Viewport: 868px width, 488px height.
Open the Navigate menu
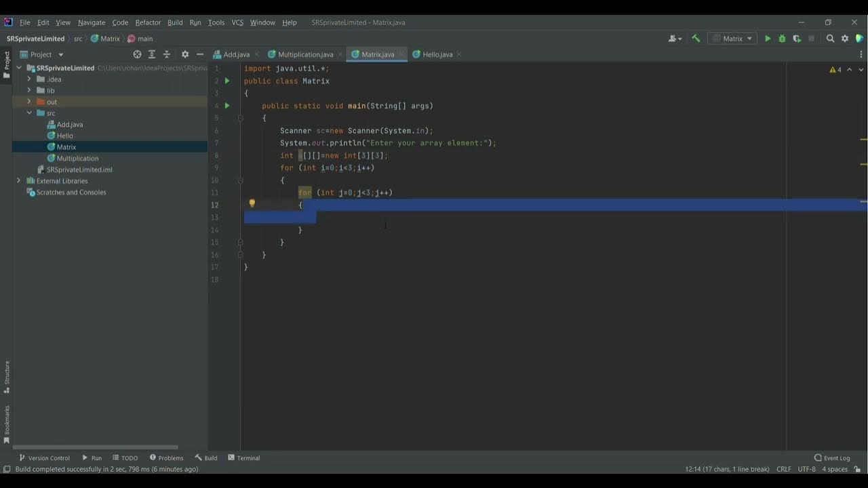(x=92, y=22)
